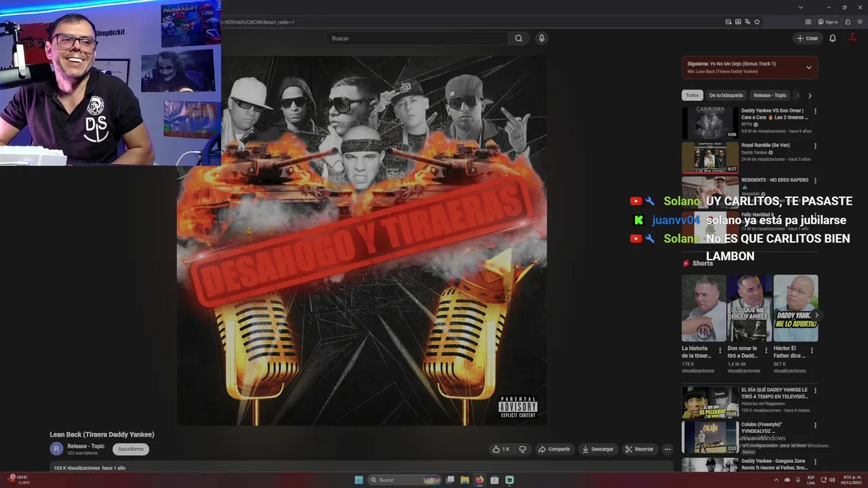Open File Explorer from the taskbar
Screen dimensions: 868x488
point(465,480)
